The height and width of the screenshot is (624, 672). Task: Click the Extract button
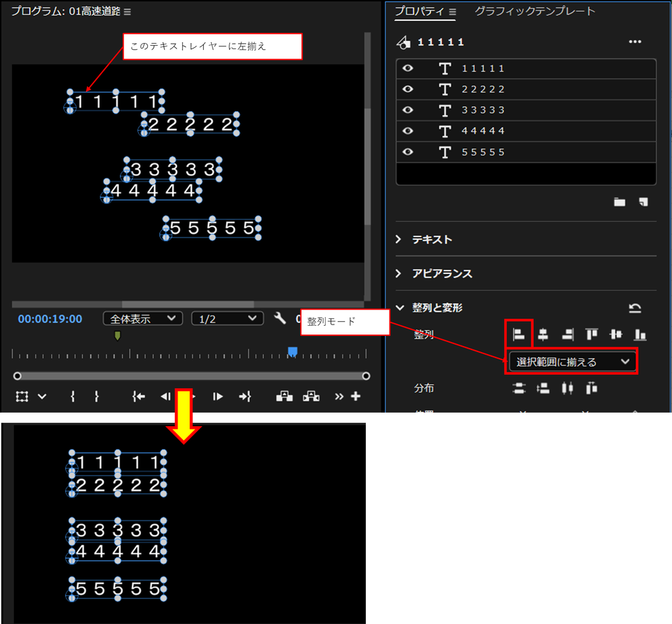coord(311,396)
